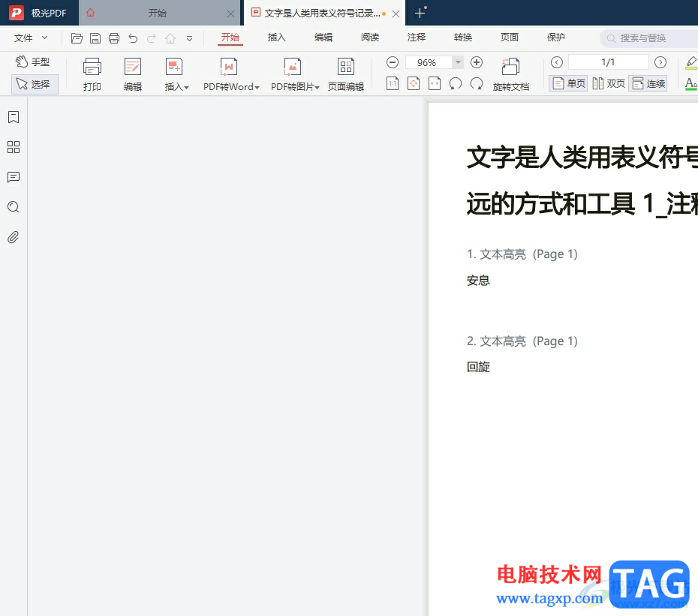Viewport: 698px width, 616px height.
Task: Enable 双页 double page view
Action: (609, 83)
